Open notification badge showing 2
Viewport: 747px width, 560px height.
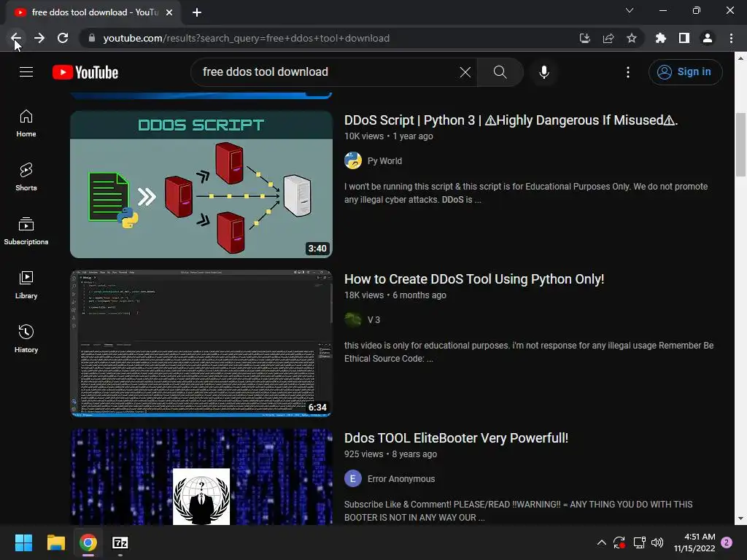click(727, 542)
